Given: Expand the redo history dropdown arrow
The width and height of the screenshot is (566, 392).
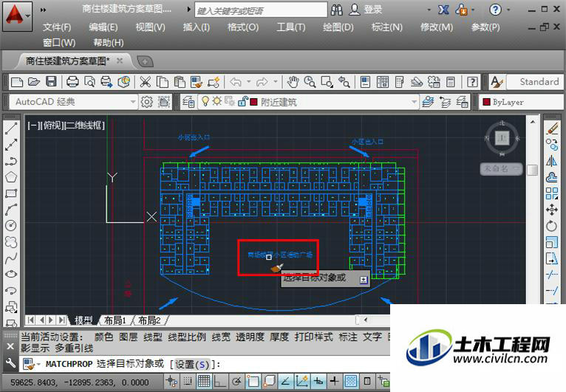Looking at the screenshot, I should [276, 81].
